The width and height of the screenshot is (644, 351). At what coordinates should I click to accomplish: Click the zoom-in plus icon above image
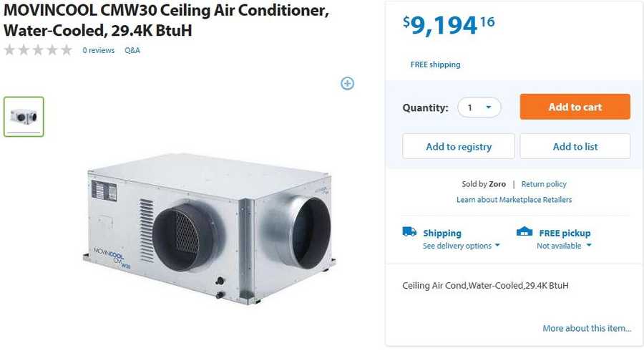click(x=347, y=84)
